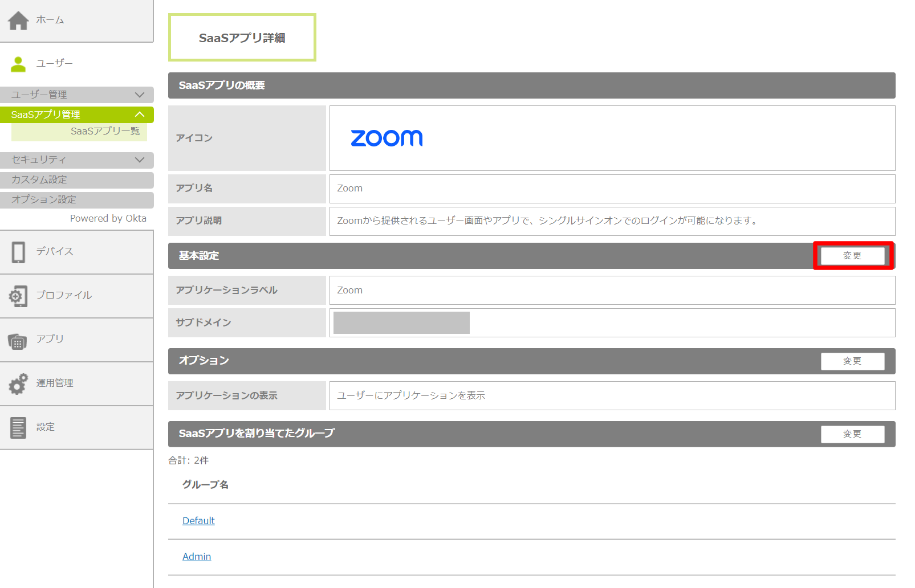Open 運用管理 sidebar label
This screenshot has height=588, width=915.
pyautogui.click(x=55, y=383)
